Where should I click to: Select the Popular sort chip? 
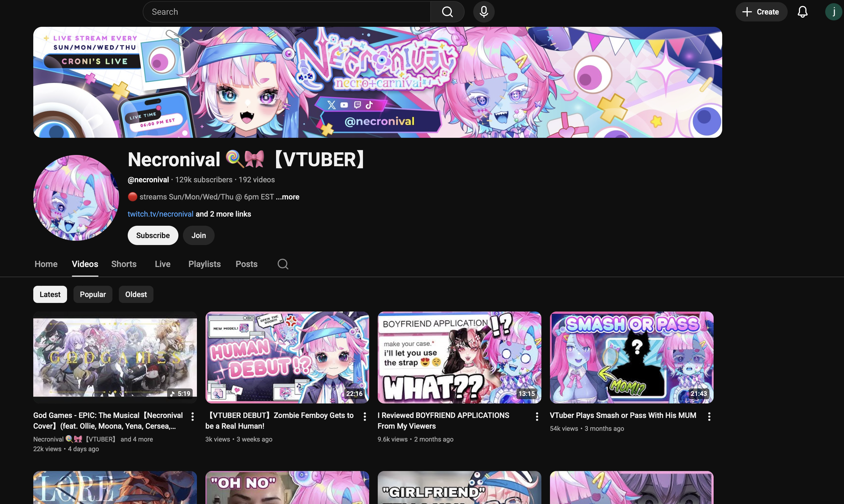[93, 294]
